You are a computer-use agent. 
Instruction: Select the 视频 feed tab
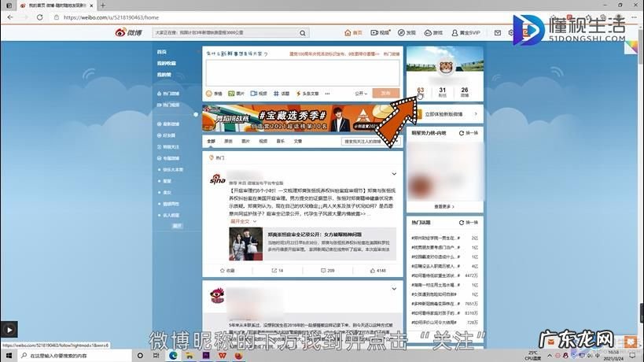(x=263, y=141)
